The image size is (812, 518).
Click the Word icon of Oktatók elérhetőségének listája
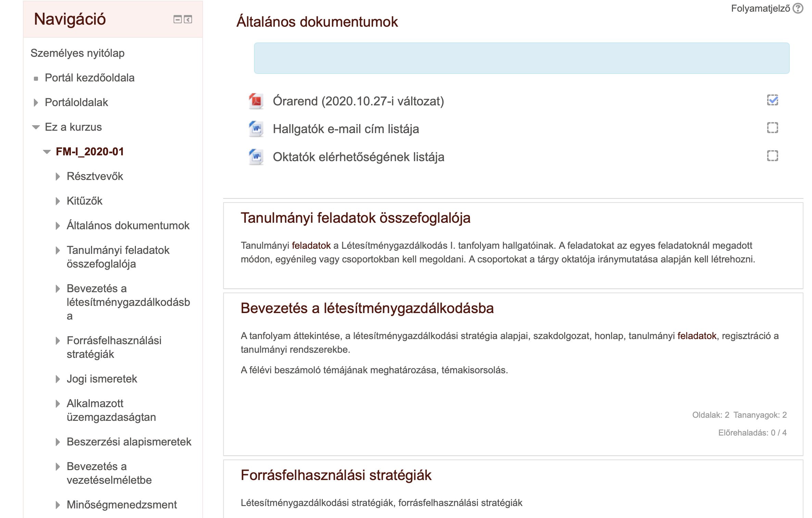pyautogui.click(x=256, y=157)
